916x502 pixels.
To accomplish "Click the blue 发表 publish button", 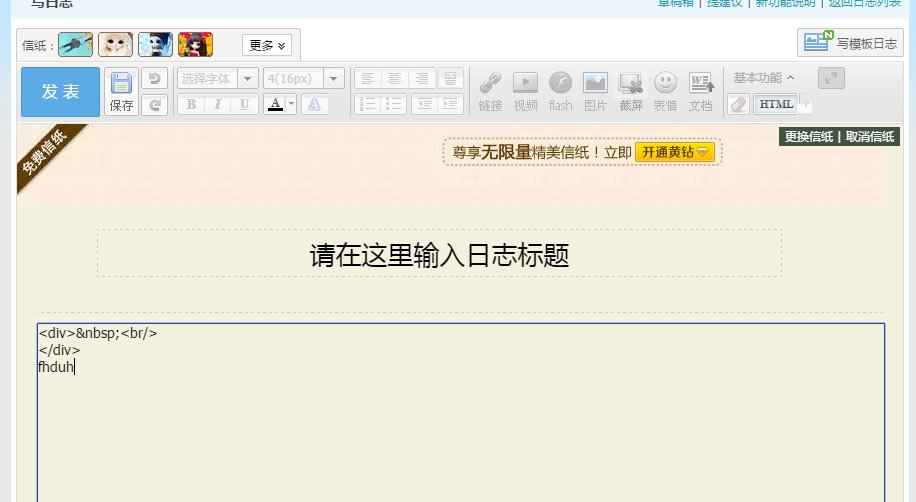I will [60, 92].
